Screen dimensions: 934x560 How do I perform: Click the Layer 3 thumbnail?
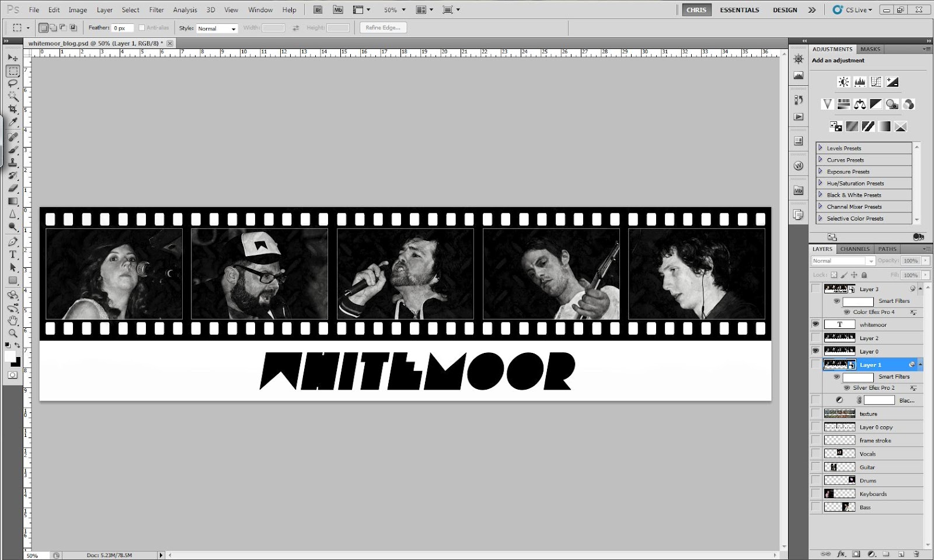(x=836, y=289)
